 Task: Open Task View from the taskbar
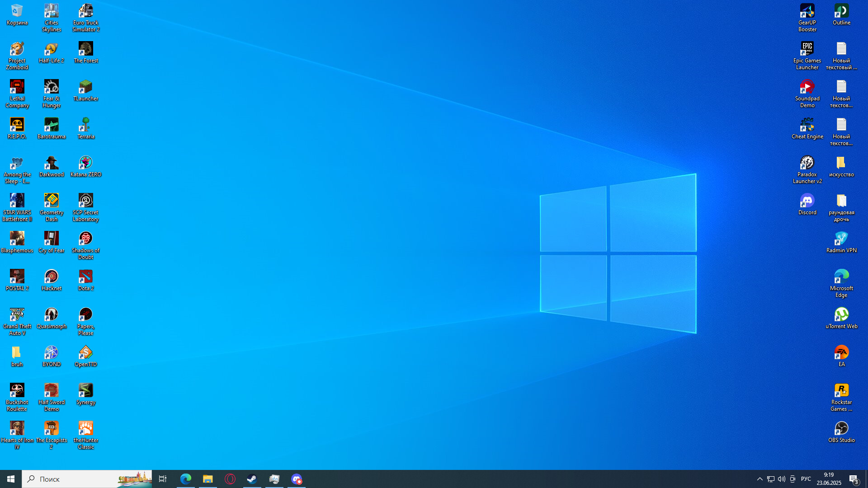click(x=163, y=479)
